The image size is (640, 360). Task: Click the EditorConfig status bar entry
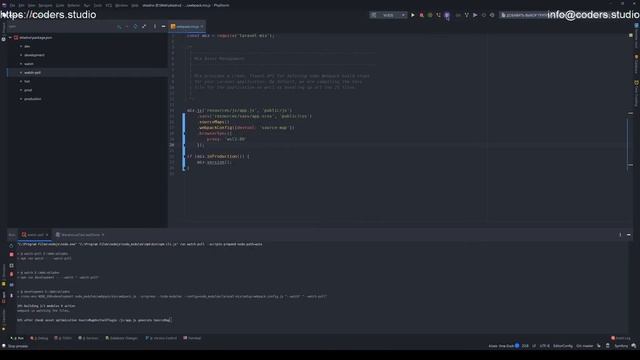point(563,346)
